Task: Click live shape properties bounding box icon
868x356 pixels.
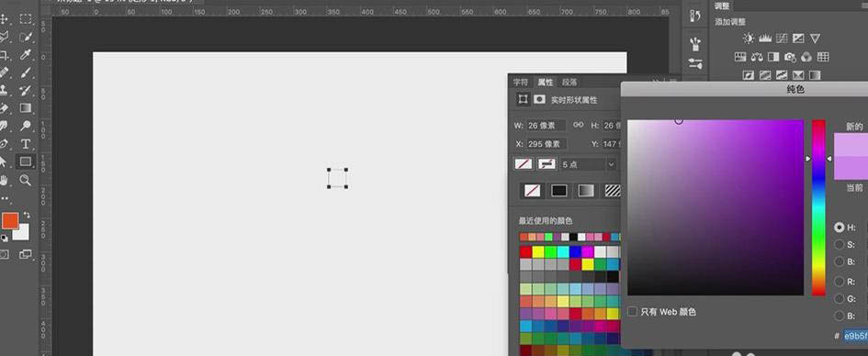Action: point(523,99)
